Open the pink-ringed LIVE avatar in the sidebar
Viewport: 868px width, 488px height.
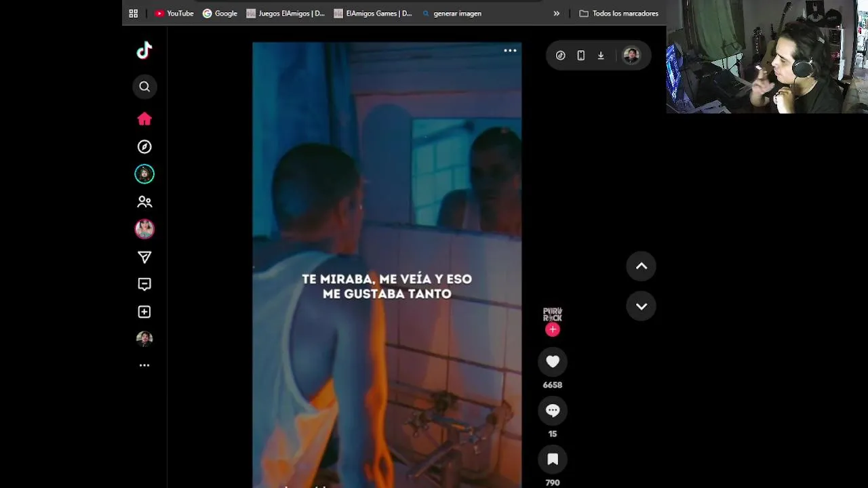pyautogui.click(x=144, y=229)
